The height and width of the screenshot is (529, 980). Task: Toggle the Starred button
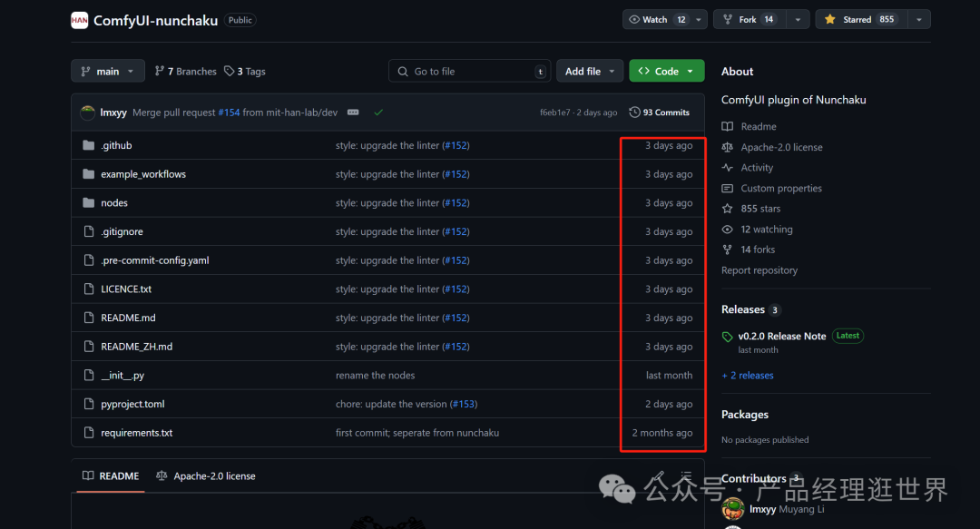(x=861, y=19)
